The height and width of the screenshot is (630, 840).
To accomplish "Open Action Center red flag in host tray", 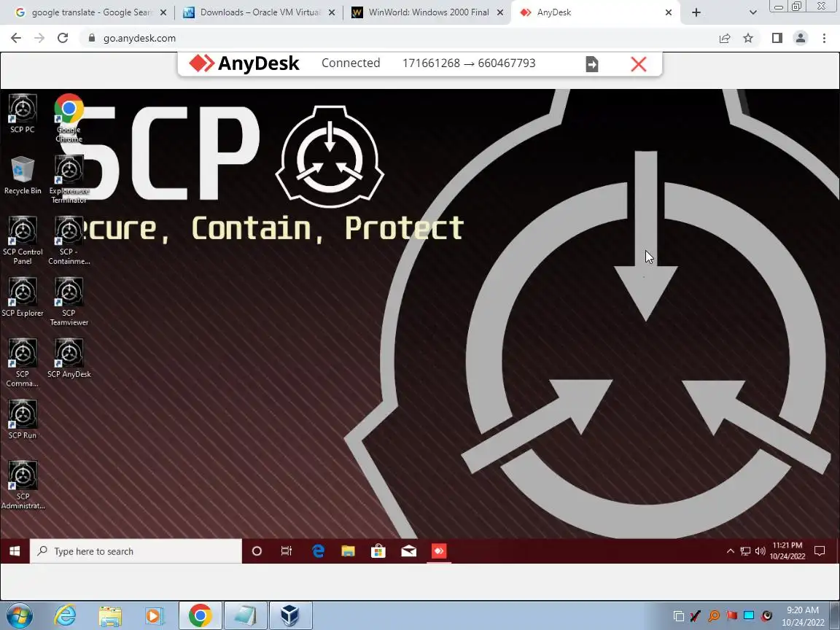I will (731, 615).
